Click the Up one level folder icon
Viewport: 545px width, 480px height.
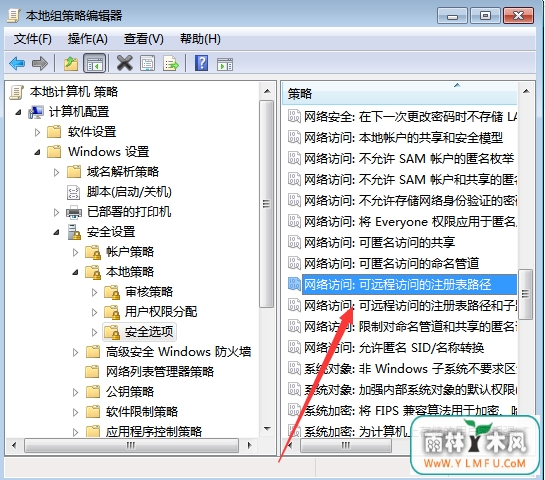point(71,64)
